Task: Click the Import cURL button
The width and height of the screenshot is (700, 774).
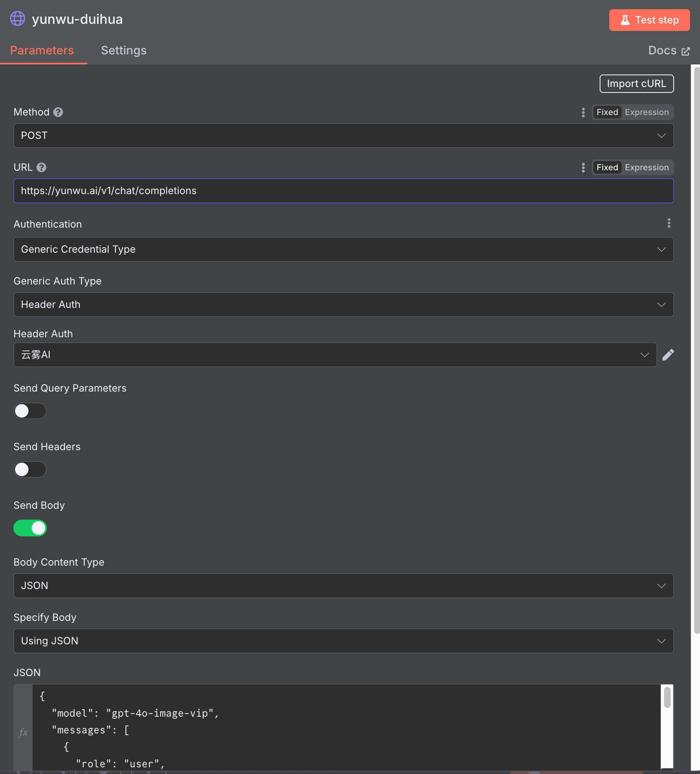Action: [x=636, y=84]
